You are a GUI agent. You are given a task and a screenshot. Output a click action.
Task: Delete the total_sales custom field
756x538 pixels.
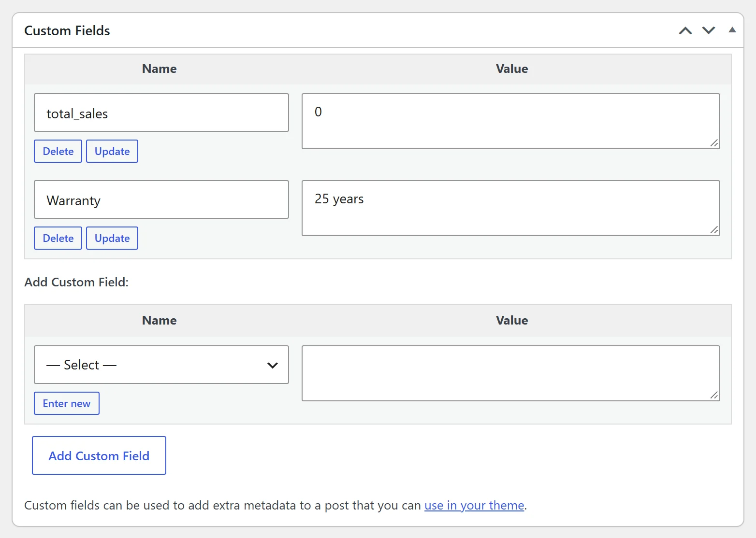pos(58,151)
